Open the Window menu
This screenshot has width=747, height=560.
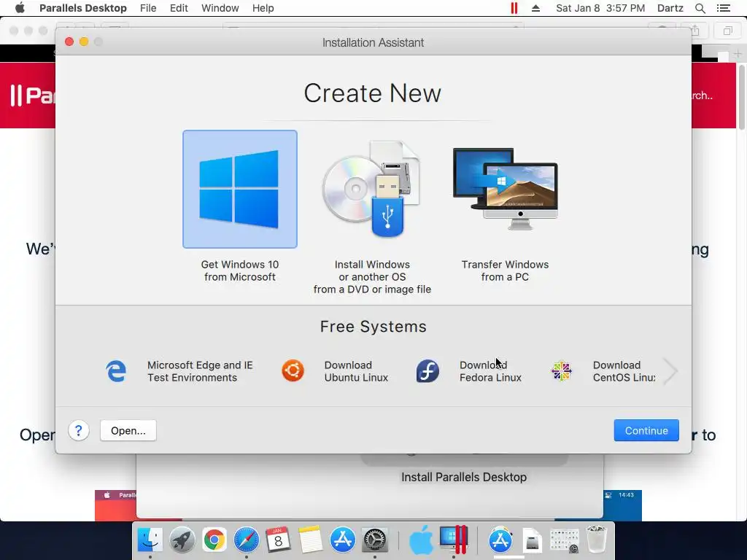[220, 8]
